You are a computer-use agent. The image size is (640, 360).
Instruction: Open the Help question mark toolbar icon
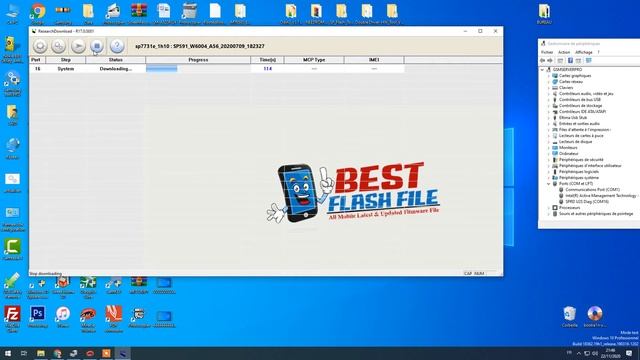click(x=117, y=46)
